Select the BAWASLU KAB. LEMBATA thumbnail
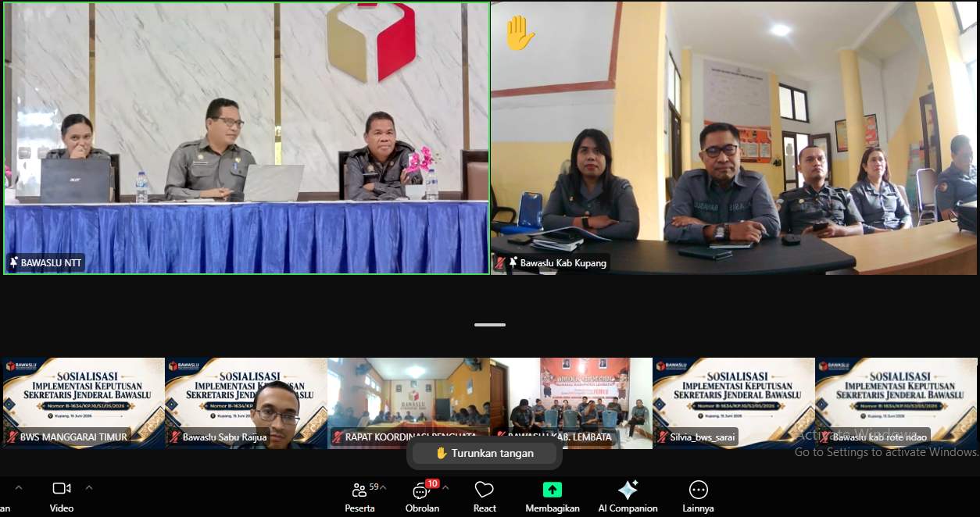 [x=571, y=403]
